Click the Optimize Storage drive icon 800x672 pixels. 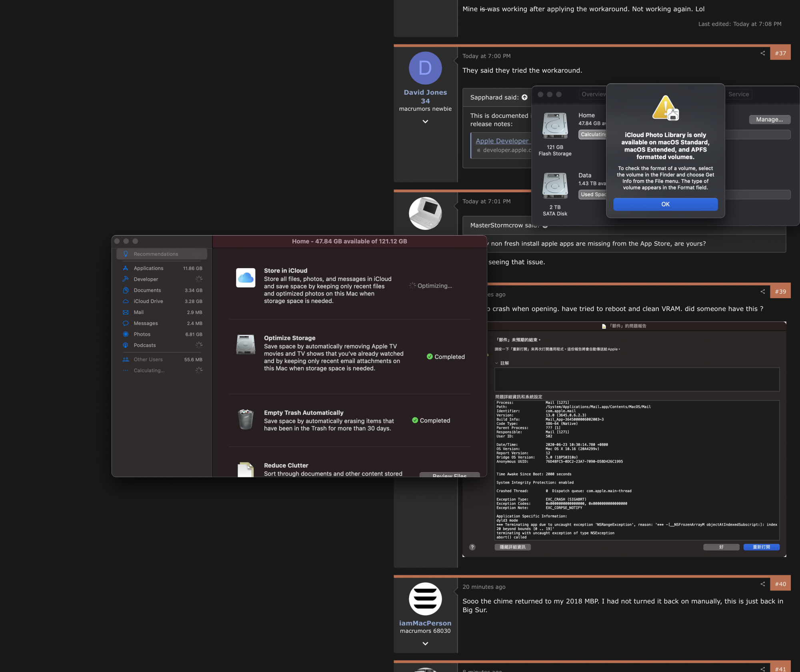pos(246,345)
